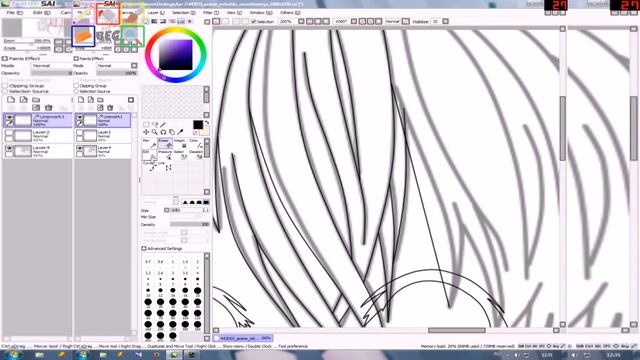Open the Filter menu
The height and width of the screenshot is (360, 640).
pos(211,13)
